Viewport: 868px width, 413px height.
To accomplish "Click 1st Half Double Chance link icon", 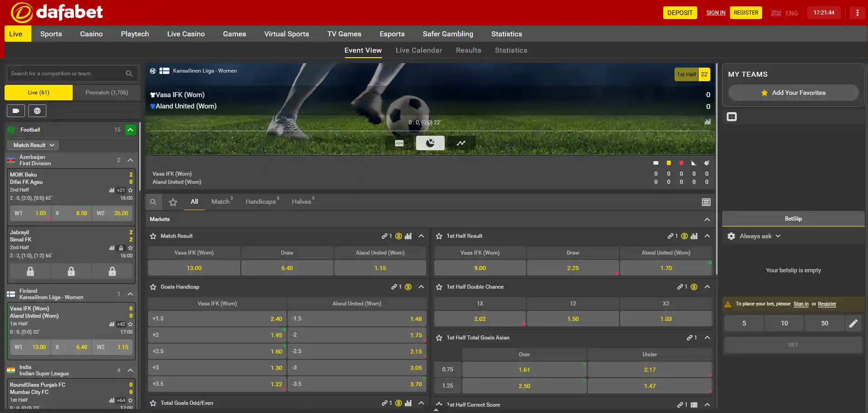I will pos(680,287).
